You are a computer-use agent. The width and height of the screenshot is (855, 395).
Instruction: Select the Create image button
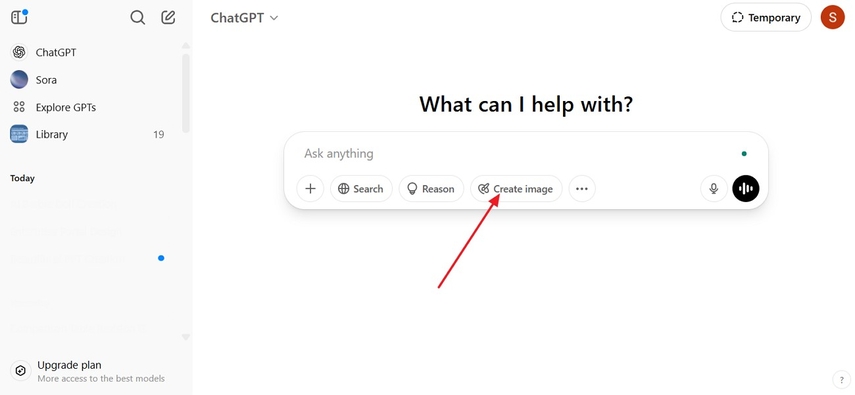coord(516,189)
